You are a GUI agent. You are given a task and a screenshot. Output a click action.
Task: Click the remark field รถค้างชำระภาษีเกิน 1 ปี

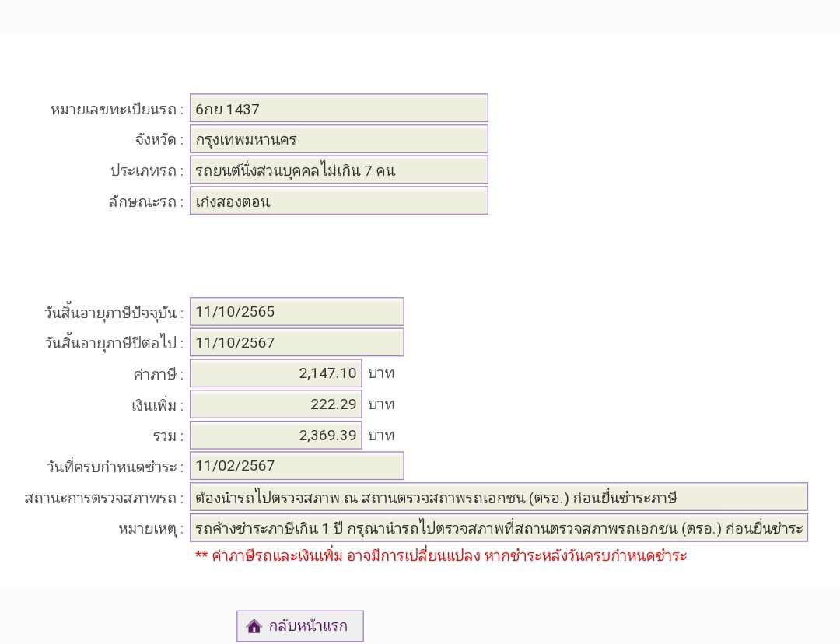click(x=499, y=528)
